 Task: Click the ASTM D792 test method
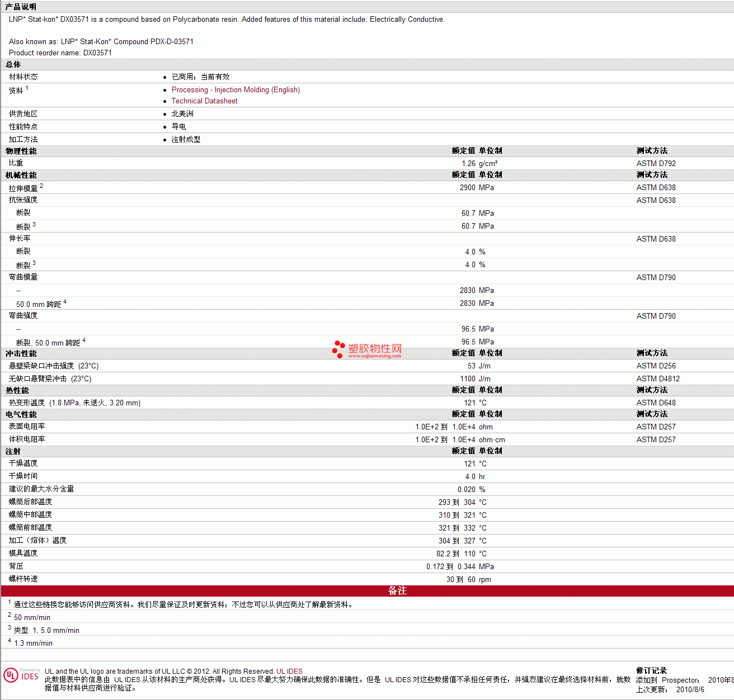coord(656,164)
